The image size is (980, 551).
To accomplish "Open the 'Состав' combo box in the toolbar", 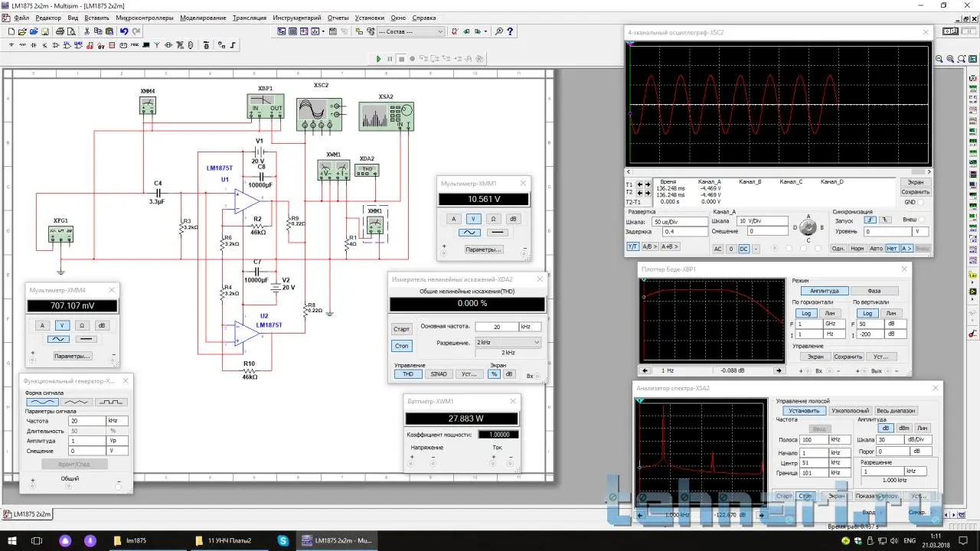I will tap(410, 32).
